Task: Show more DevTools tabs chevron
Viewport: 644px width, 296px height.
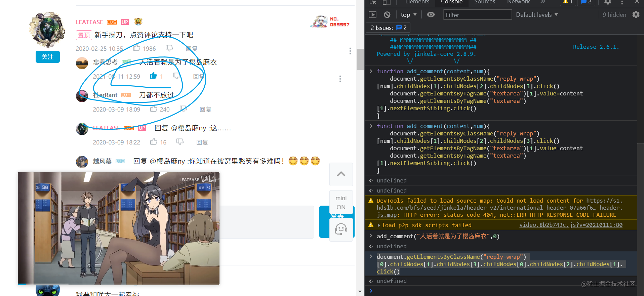Action: [543, 2]
